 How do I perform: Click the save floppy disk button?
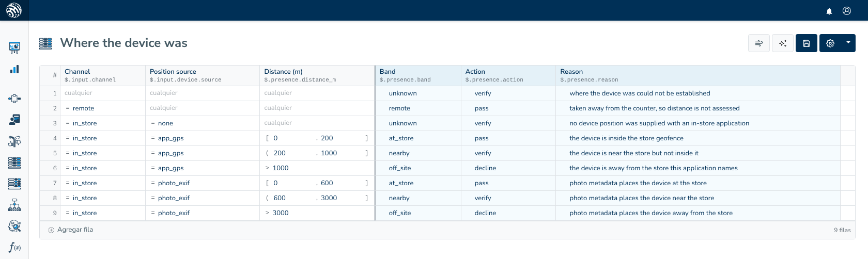[x=807, y=43]
